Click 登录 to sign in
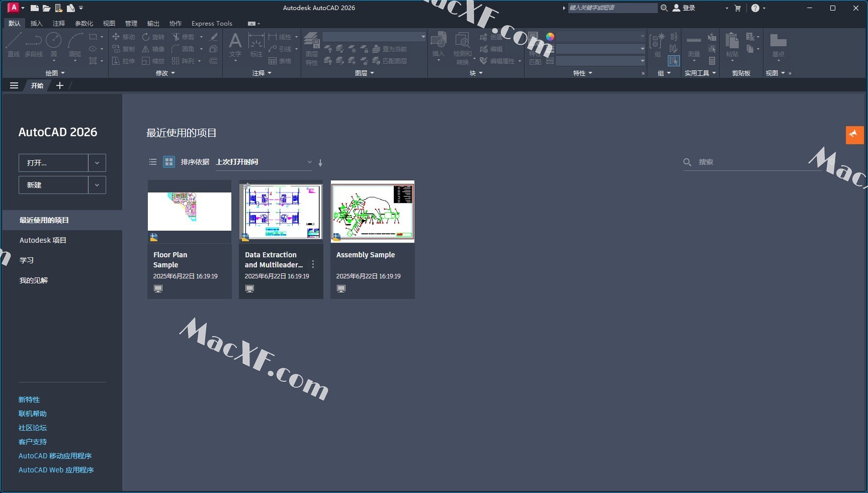 click(x=684, y=8)
